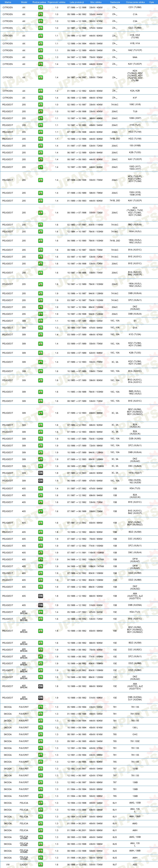The height and width of the screenshot is (868, 158).
Task: Select the 30kW / 41KM power cell
Action: (x=96, y=21)
